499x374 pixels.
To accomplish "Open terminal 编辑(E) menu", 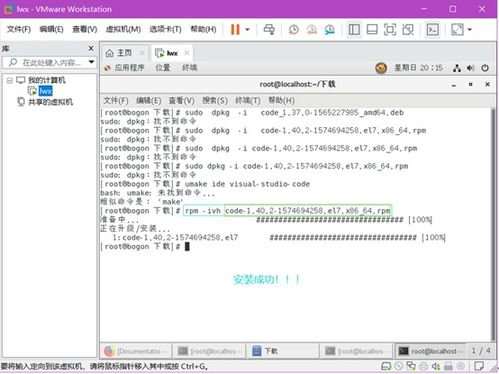I will [149, 100].
